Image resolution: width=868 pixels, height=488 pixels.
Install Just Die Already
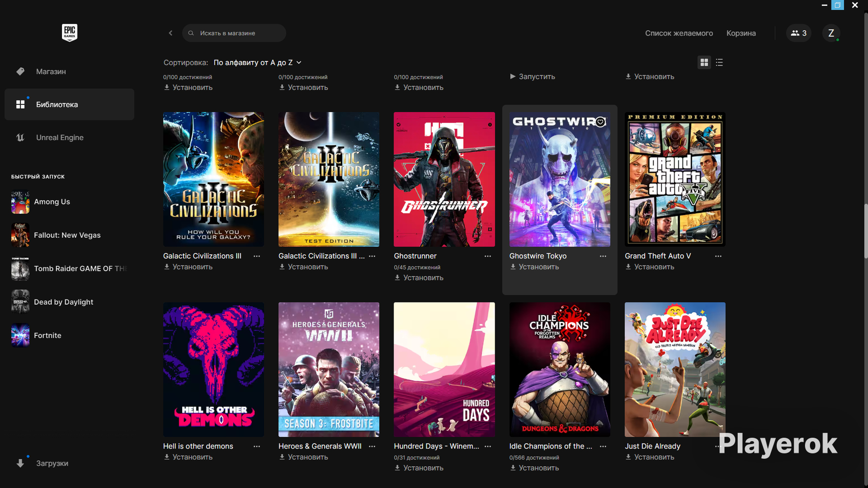pyautogui.click(x=649, y=457)
